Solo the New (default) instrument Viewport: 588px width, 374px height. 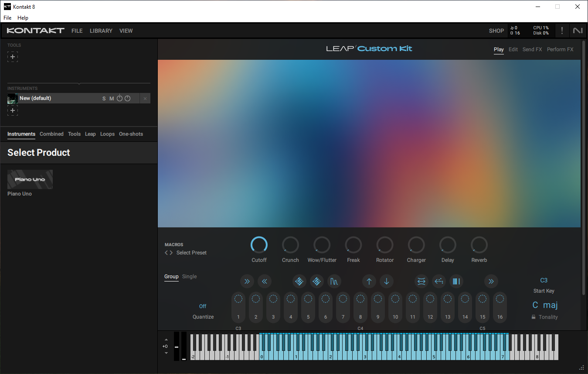point(104,98)
